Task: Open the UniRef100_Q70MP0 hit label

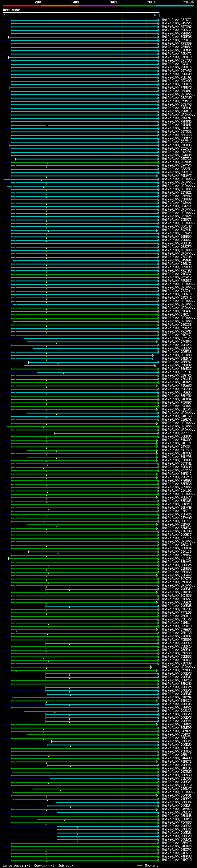Action: point(177,342)
